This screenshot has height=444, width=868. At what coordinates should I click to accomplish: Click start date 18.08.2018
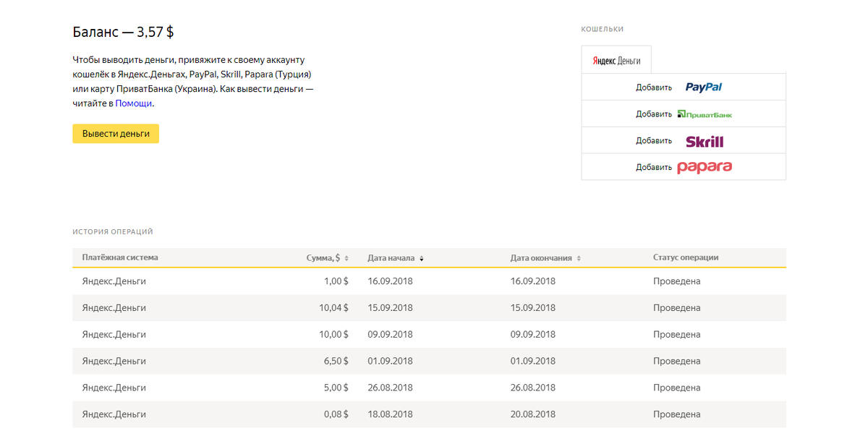coord(390,414)
